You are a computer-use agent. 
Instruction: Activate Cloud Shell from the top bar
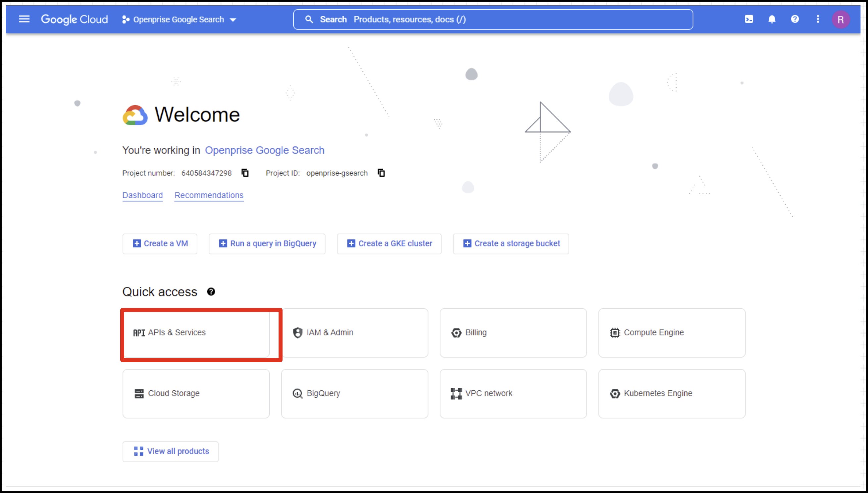click(749, 19)
